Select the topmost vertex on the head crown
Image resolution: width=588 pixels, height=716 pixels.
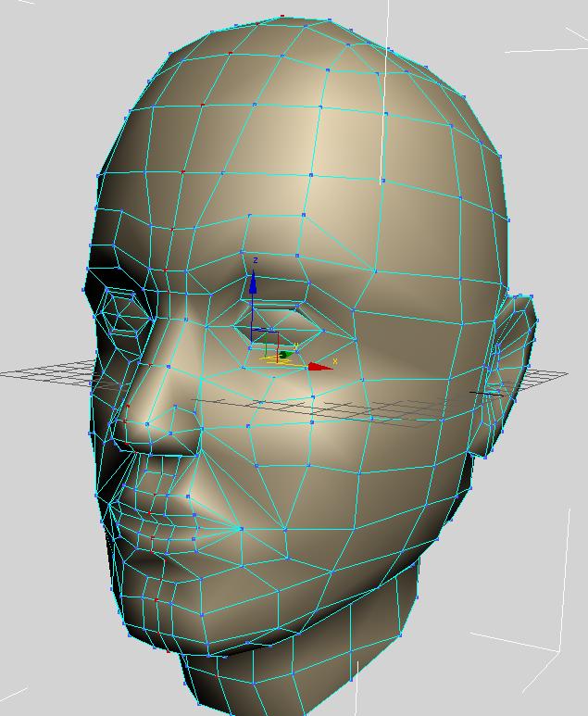coord(282,17)
